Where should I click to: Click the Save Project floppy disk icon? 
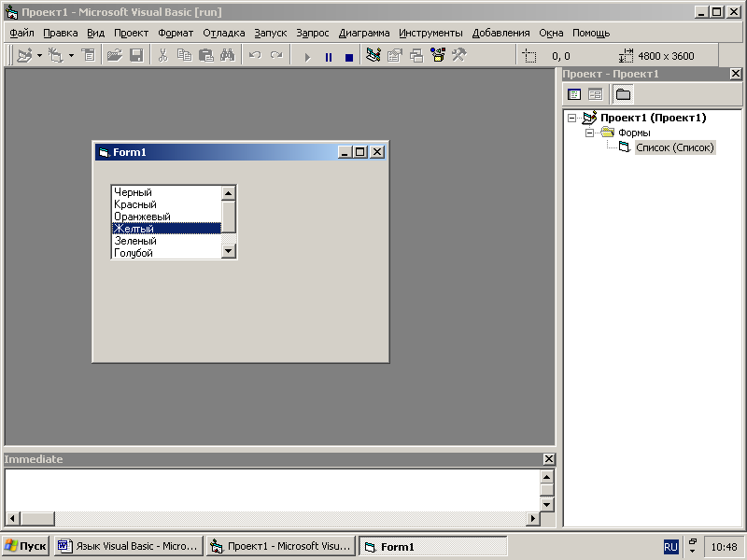136,56
